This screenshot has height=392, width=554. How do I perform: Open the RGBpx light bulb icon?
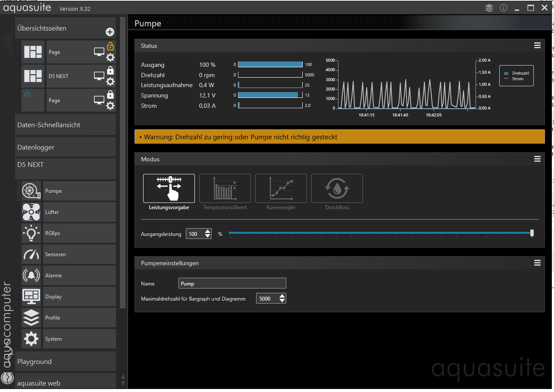pos(31,233)
